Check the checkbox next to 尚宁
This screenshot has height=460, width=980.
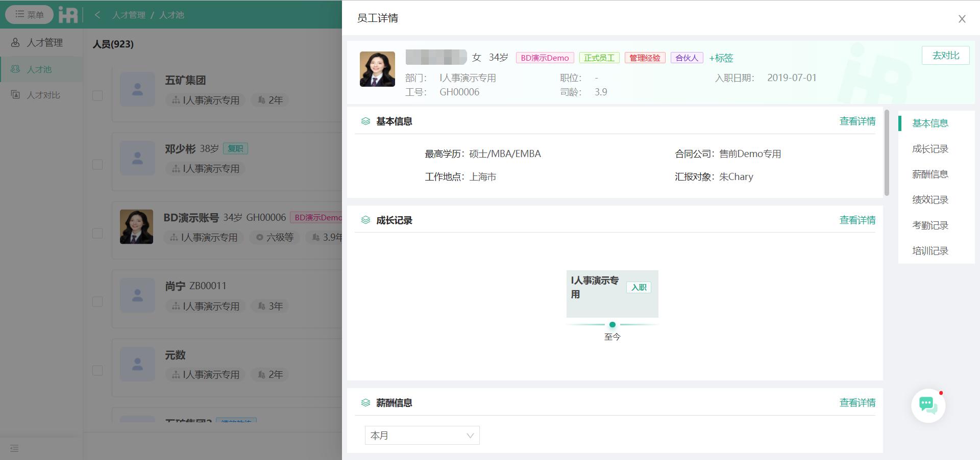[x=97, y=302]
